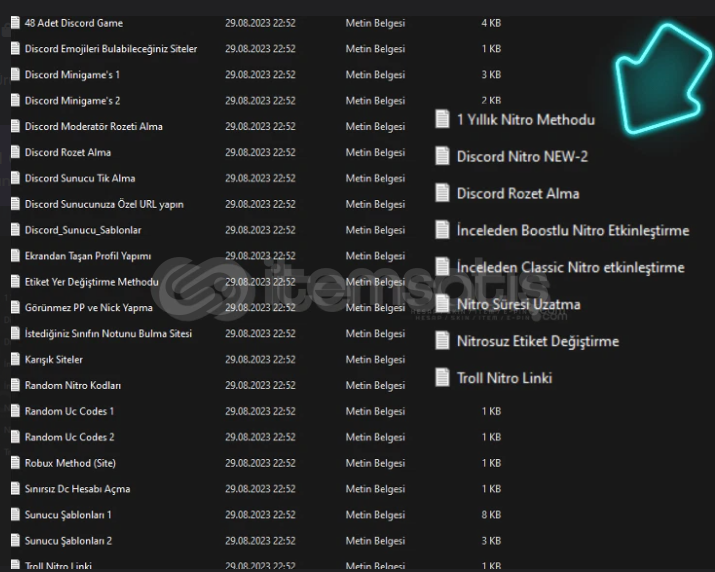
Task: Click the document icon of Discord Minigame's 2
Action: pos(15,100)
